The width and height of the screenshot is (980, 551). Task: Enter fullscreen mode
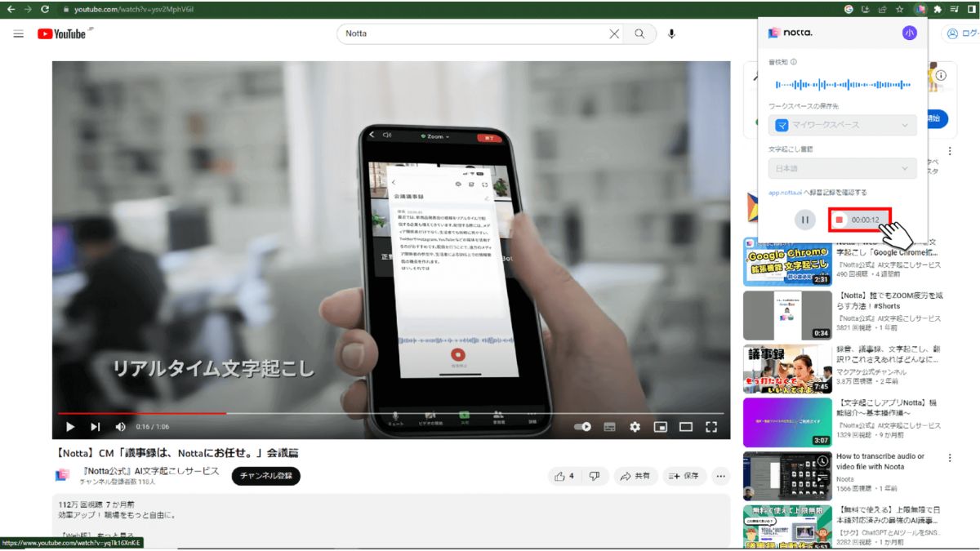click(x=711, y=426)
